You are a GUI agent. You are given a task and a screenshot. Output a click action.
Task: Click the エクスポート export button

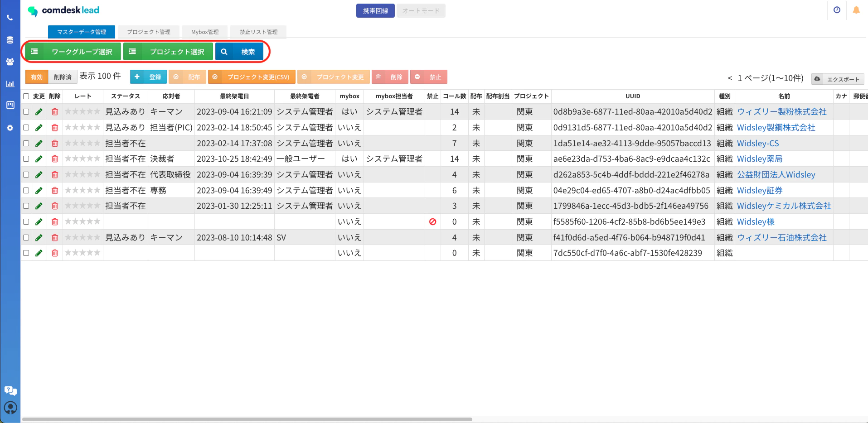(838, 79)
